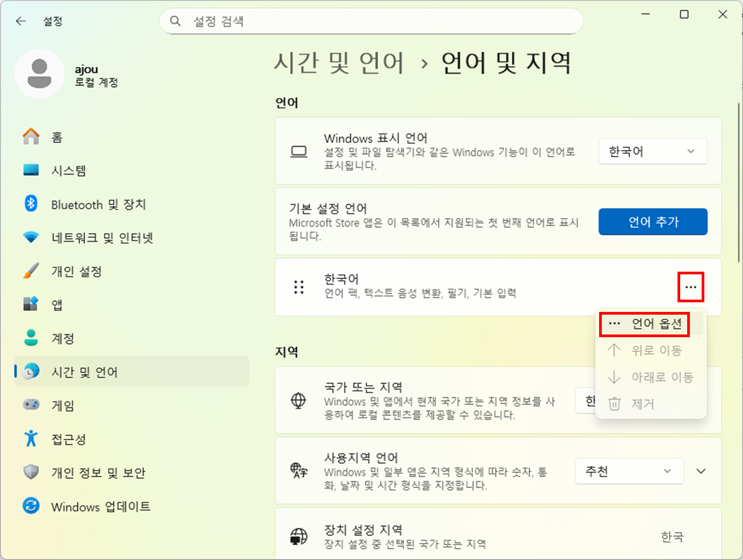
Task: Open 개인 설정 with the brush icon
Action: (76, 272)
